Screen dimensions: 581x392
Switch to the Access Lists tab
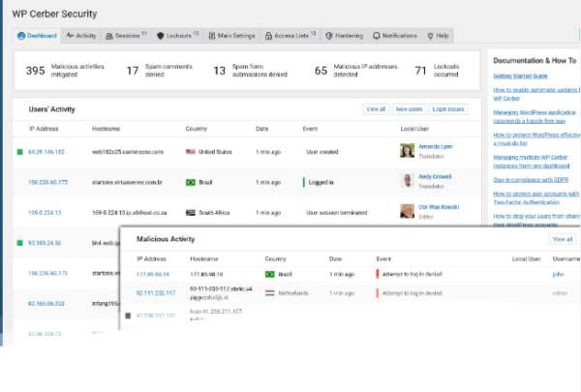[290, 36]
